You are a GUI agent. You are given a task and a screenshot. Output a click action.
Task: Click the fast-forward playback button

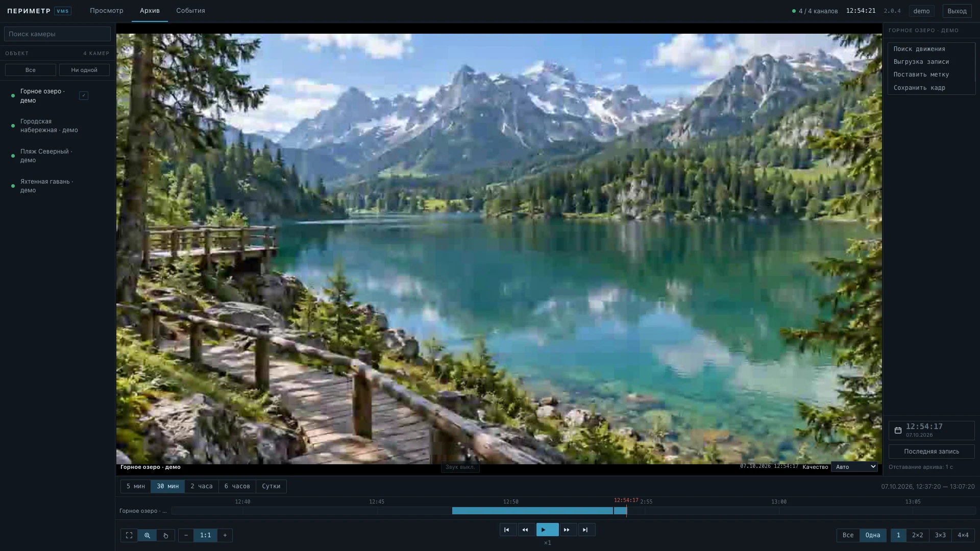coord(567,530)
